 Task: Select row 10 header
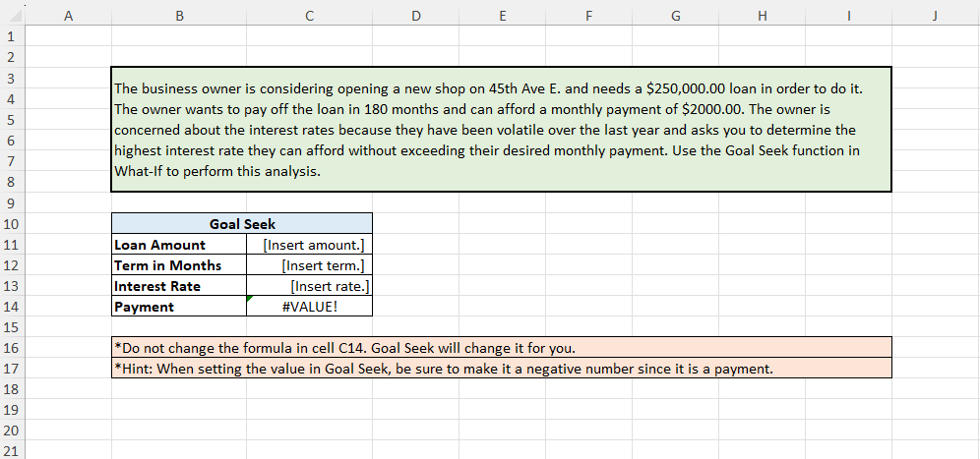tap(13, 223)
